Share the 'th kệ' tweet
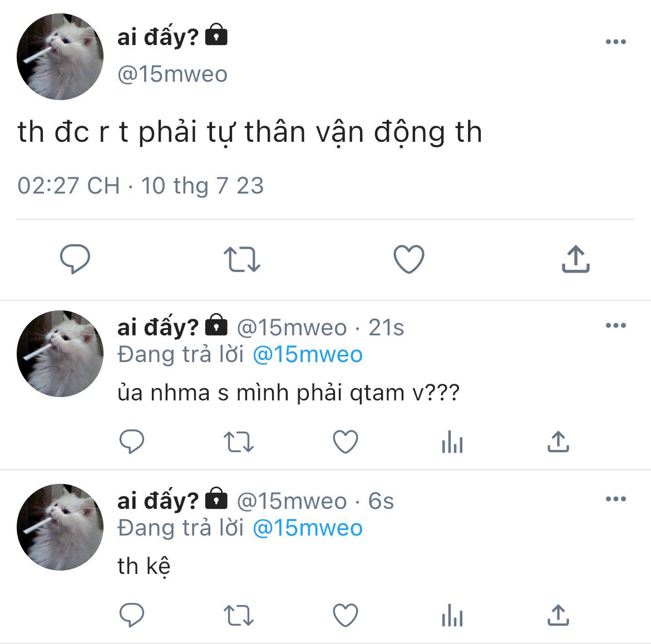Viewport: 651px width, 644px height. point(559,615)
